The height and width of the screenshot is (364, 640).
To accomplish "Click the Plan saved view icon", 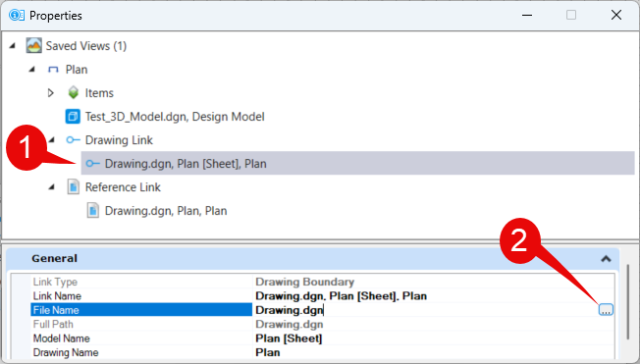I will (x=53, y=70).
